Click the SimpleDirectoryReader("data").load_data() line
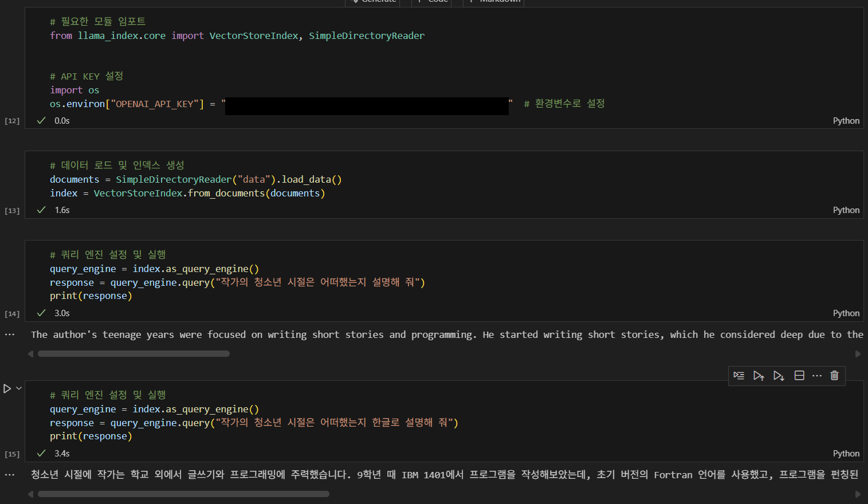Image resolution: width=868 pixels, height=504 pixels. click(x=195, y=179)
